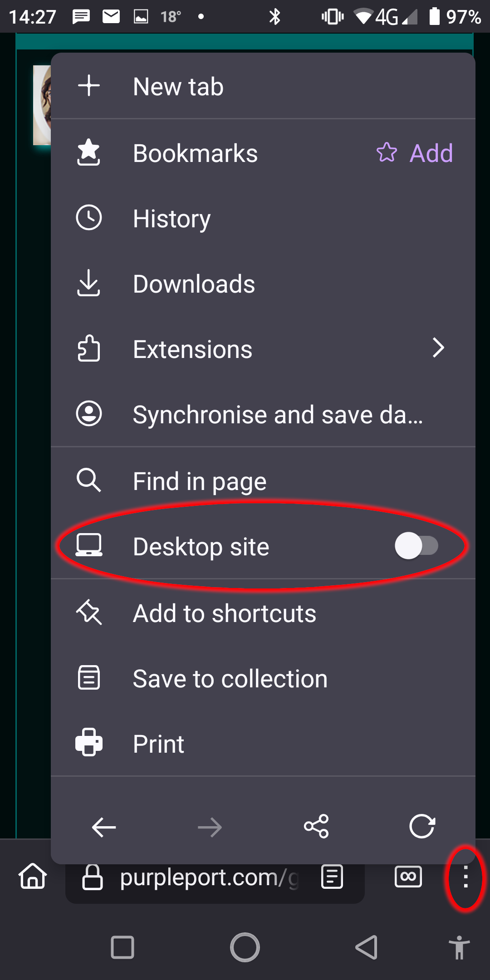This screenshot has height=980, width=490.
Task: Toggle the Desktop site switch
Action: (416, 546)
